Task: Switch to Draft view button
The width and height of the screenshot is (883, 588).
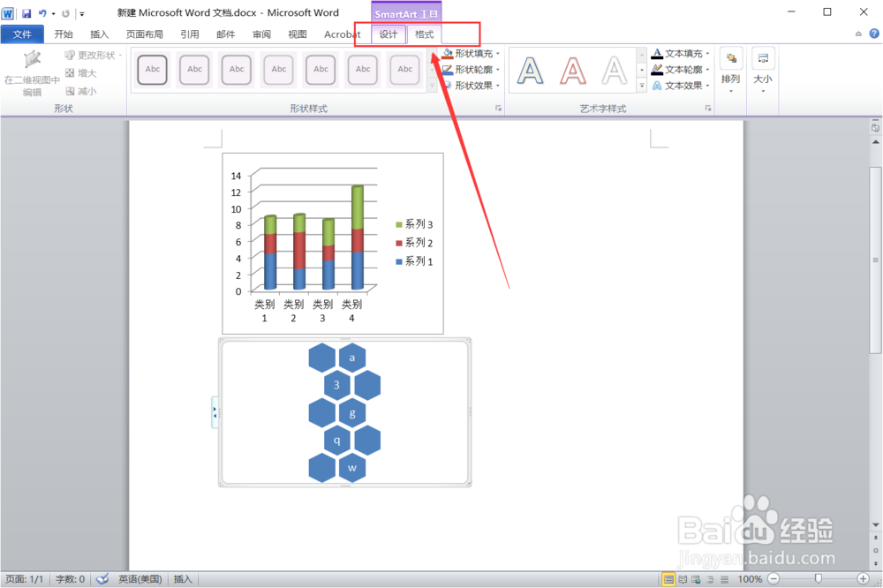Action: coord(724,579)
